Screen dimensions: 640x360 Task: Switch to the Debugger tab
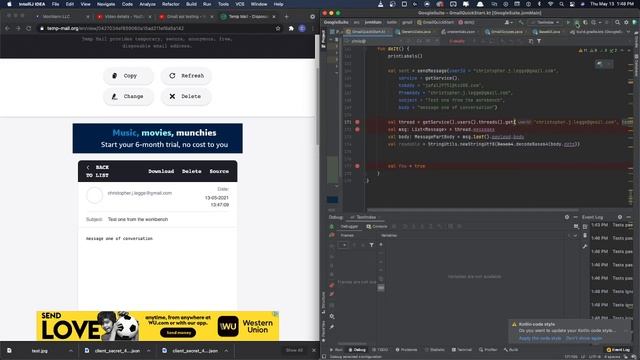pyautogui.click(x=349, y=227)
